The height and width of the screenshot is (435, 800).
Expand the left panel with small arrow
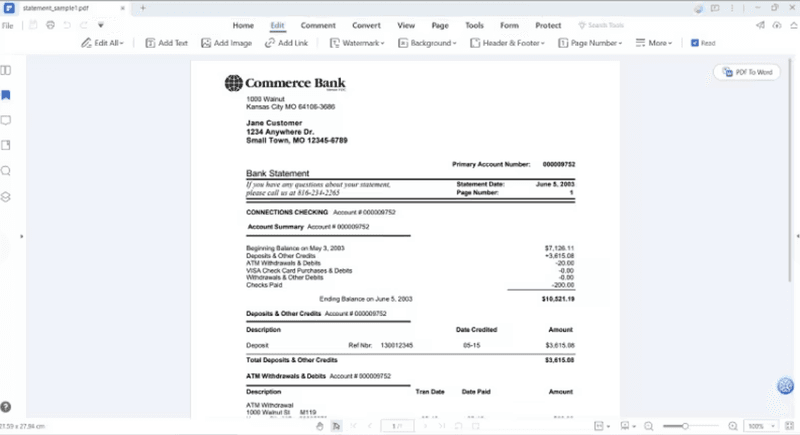click(x=21, y=236)
